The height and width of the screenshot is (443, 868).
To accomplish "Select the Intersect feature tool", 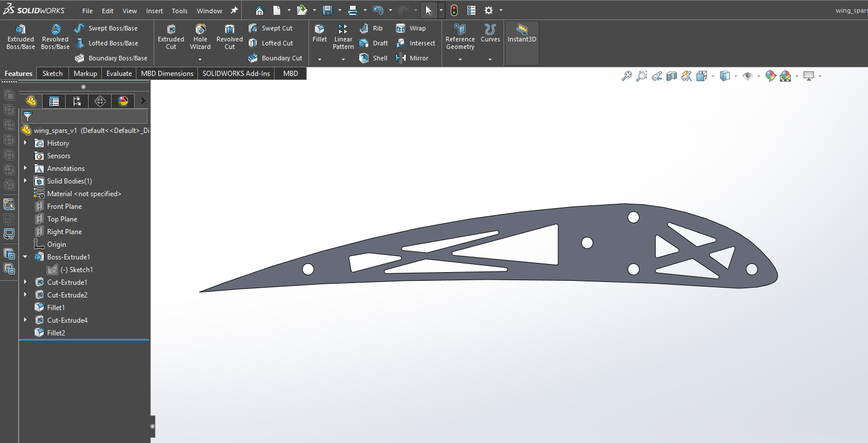I will (416, 43).
